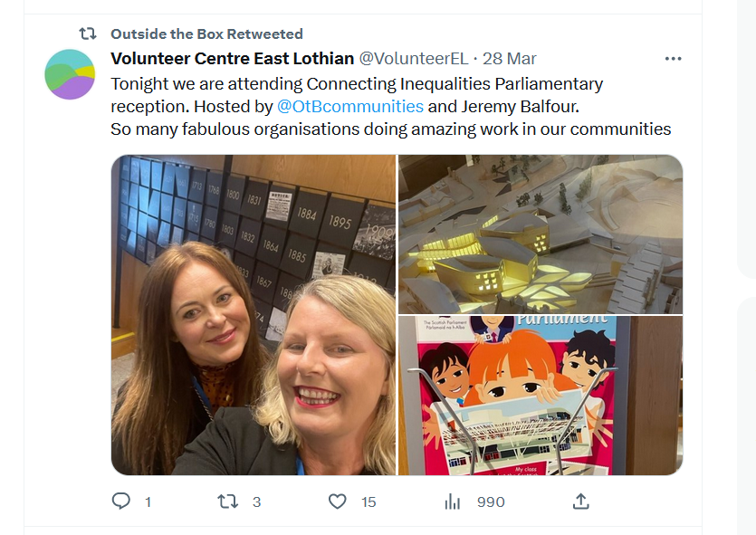Click the reply count number 1
Viewport: 756px width, 535px height.
point(148,502)
